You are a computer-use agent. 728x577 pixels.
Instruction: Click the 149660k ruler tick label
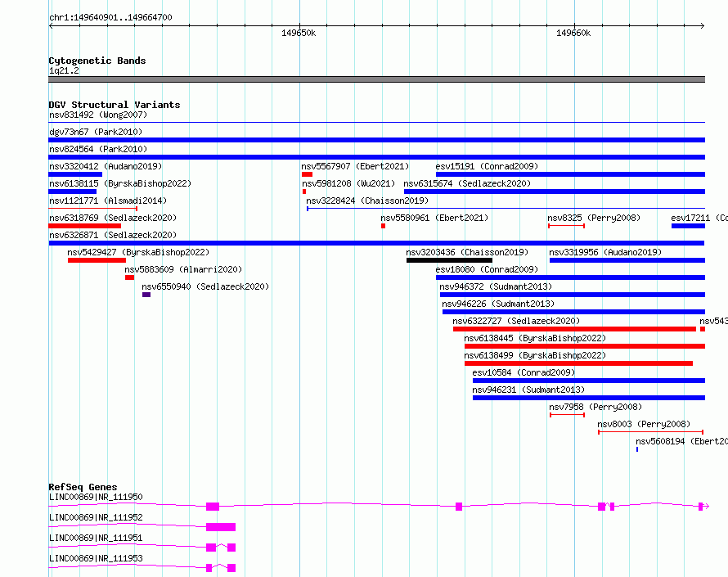pos(573,33)
